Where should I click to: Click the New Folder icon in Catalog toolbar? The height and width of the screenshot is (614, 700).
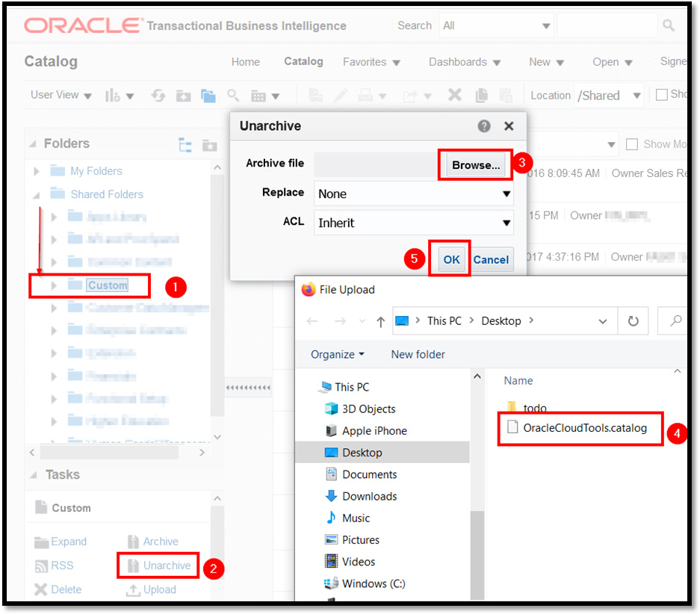coord(183,96)
